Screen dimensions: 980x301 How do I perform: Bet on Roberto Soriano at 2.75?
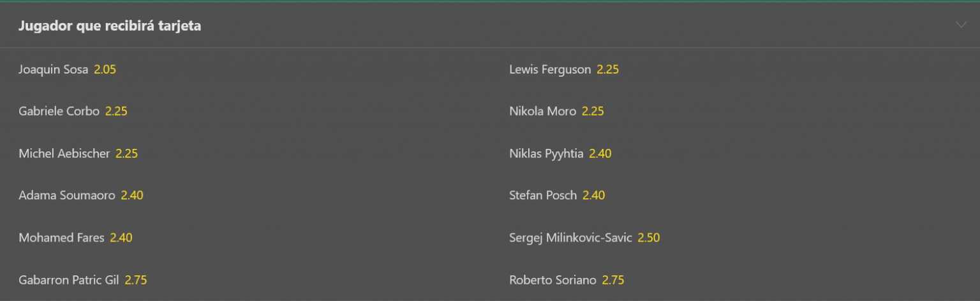(612, 280)
